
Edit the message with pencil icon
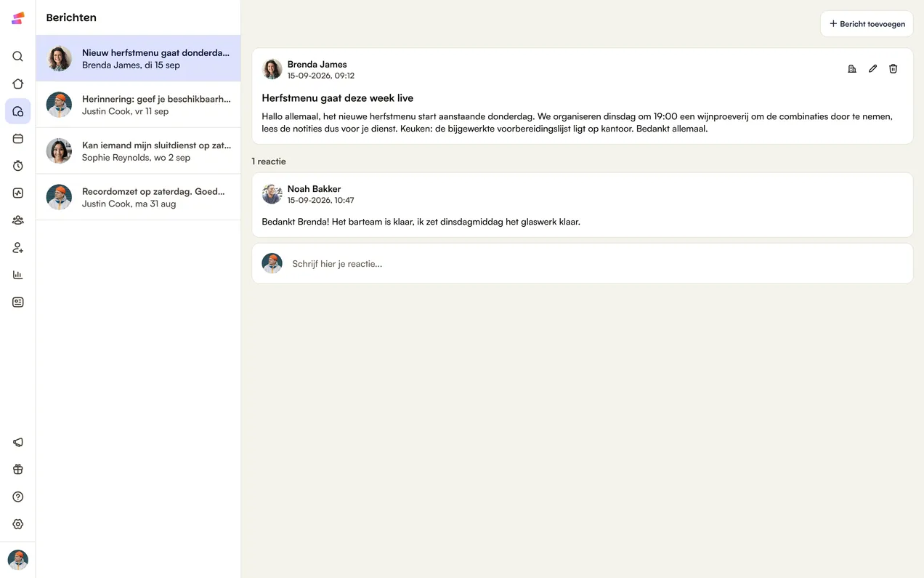[x=872, y=68]
